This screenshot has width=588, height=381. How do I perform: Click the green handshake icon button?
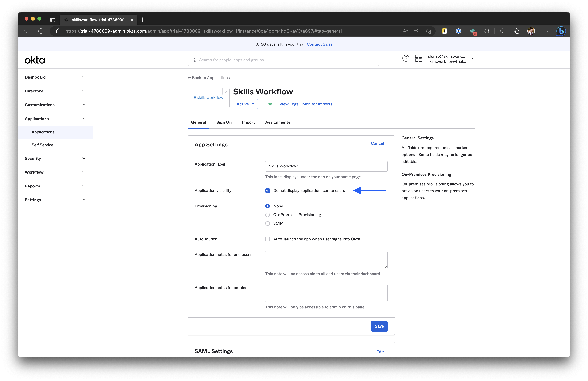tap(270, 104)
